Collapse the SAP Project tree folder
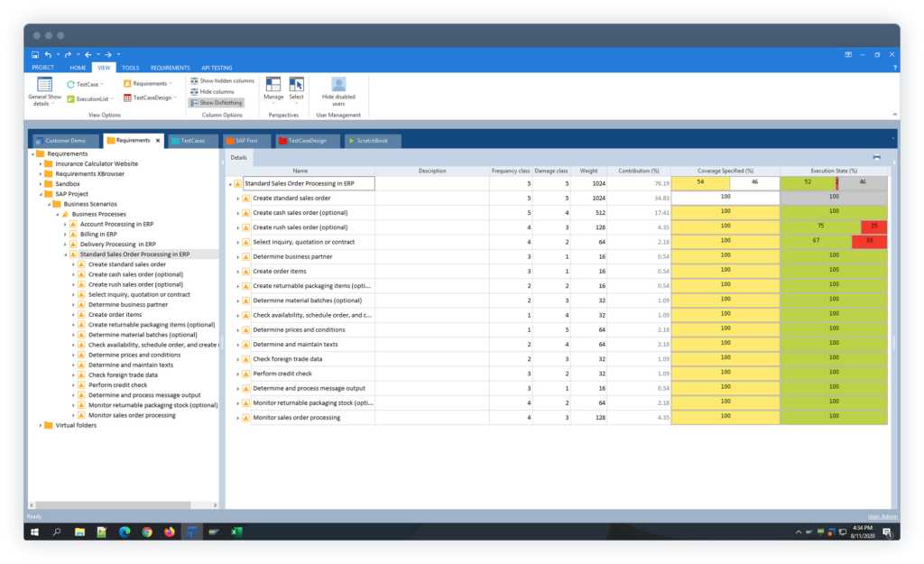Viewport: 924px width, 564px height. [x=41, y=194]
